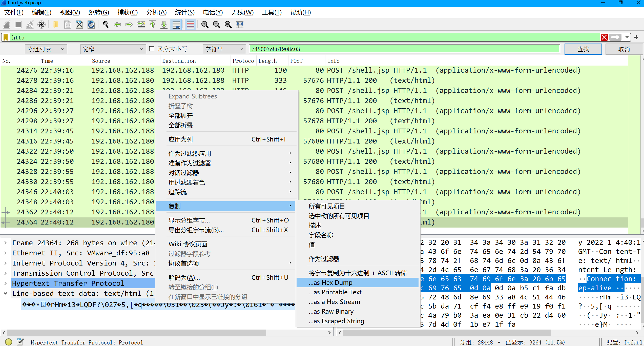Viewport: 644px width, 346px height.
Task: Click the expert info circle in status bar
Action: 9,342
